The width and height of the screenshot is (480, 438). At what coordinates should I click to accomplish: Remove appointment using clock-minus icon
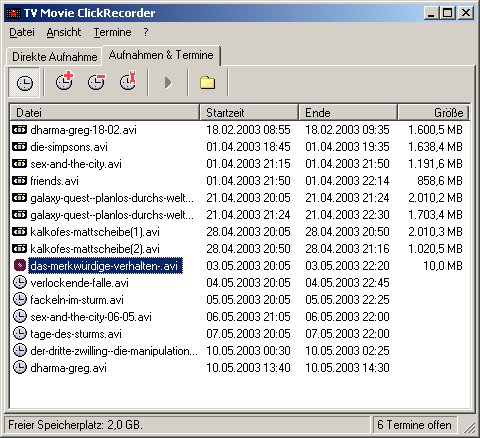tap(96, 82)
